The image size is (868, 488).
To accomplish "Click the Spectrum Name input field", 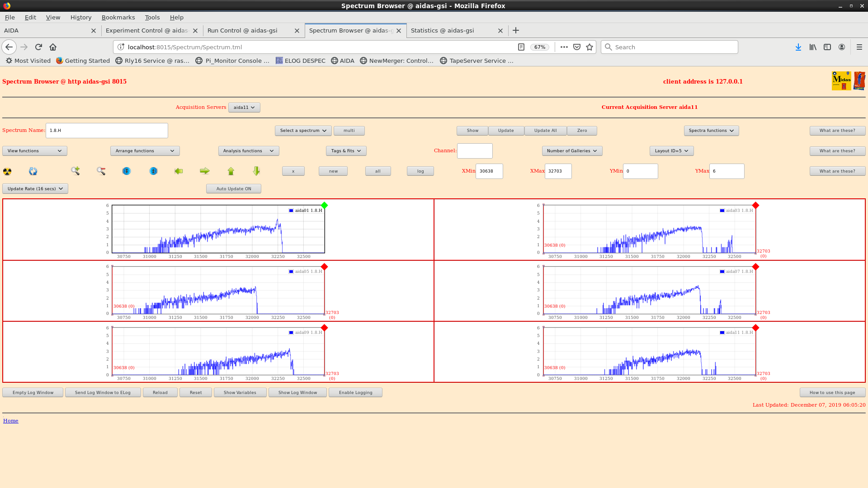I will 107,131.
